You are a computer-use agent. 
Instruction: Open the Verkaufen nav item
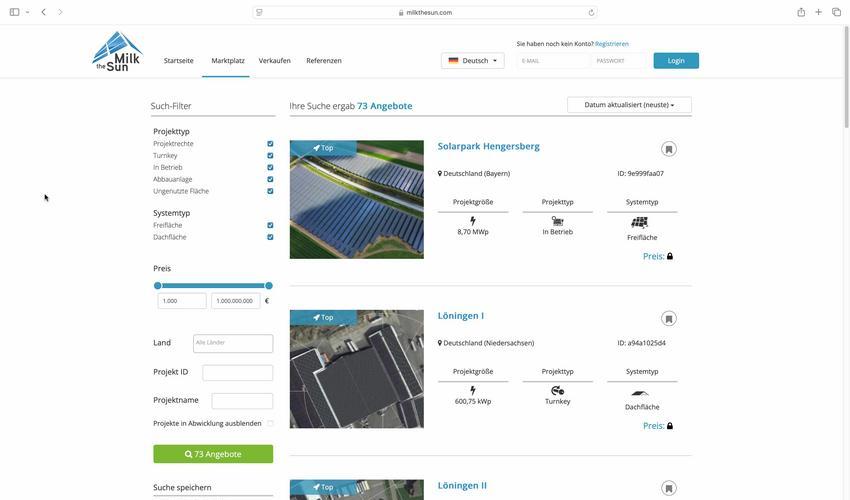tap(274, 61)
